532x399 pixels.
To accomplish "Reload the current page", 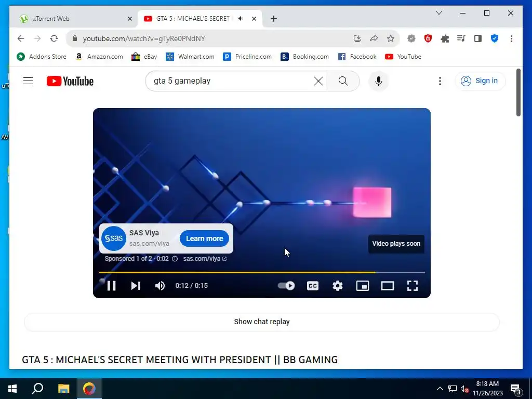I will tap(54, 38).
